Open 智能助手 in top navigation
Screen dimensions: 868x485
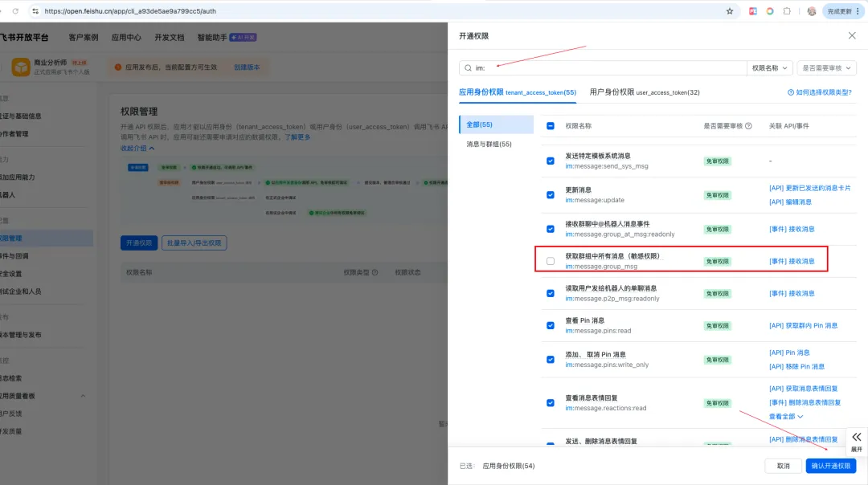(x=212, y=37)
